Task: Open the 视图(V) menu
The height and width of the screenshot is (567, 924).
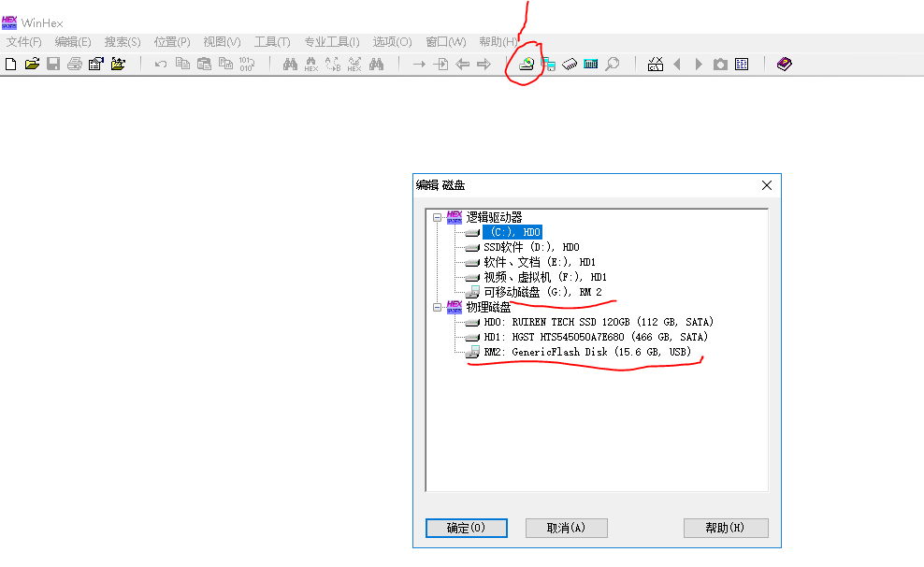Action: [x=223, y=42]
